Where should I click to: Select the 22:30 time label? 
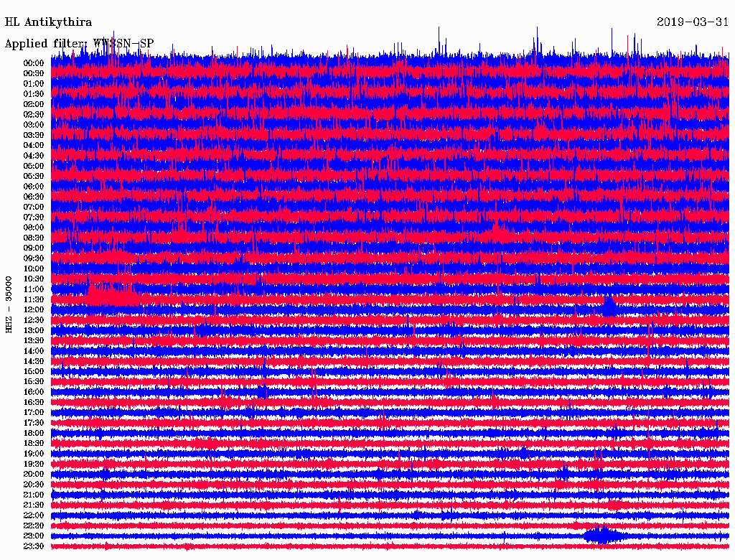34,526
